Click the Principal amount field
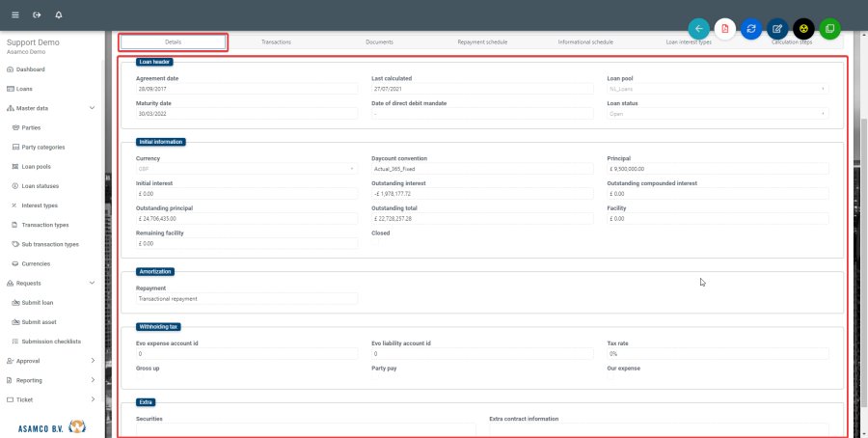 717,169
